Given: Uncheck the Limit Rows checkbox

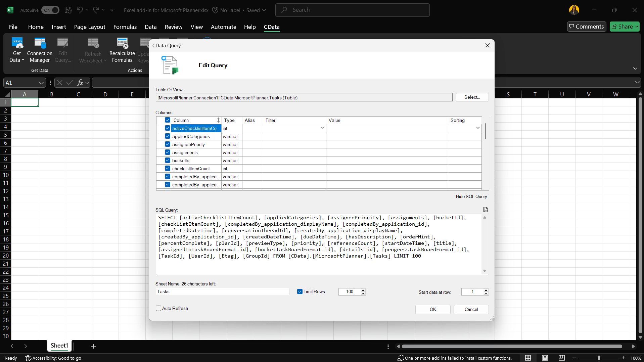Looking at the screenshot, I should click(300, 291).
